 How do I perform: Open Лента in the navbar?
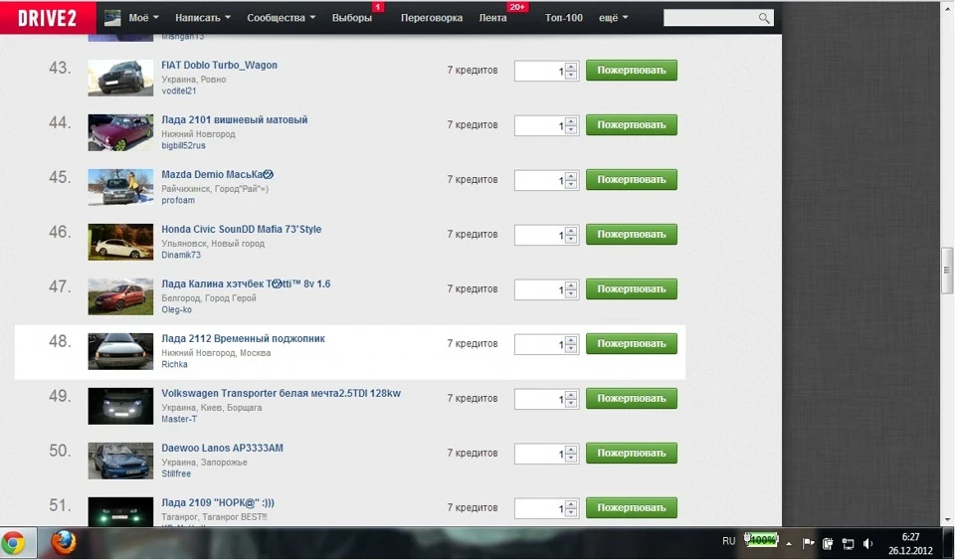click(x=492, y=18)
